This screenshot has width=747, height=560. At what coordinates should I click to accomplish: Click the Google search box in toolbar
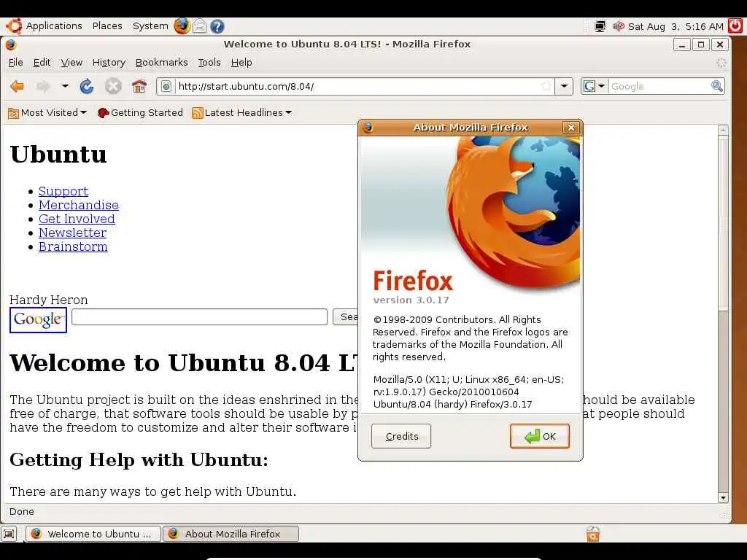659,86
